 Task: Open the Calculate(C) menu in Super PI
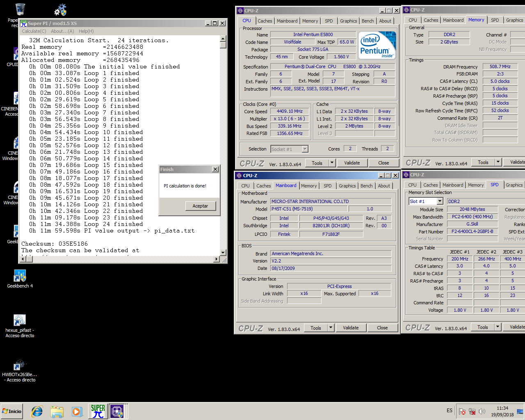click(x=34, y=31)
